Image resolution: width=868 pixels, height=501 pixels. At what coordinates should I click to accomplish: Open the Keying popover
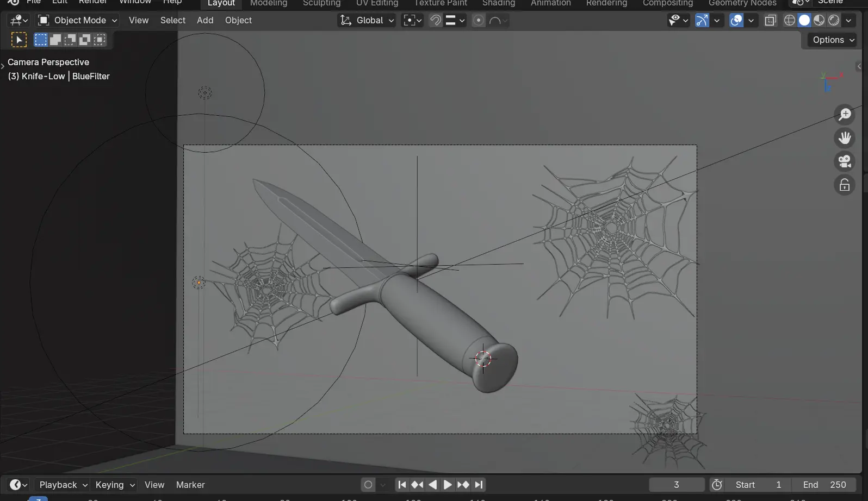pos(115,485)
